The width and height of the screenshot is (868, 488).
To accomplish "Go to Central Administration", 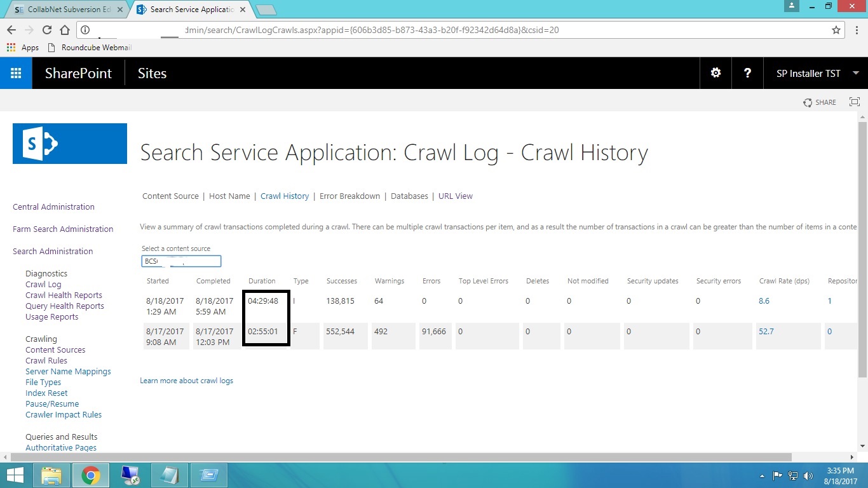I will coord(53,207).
